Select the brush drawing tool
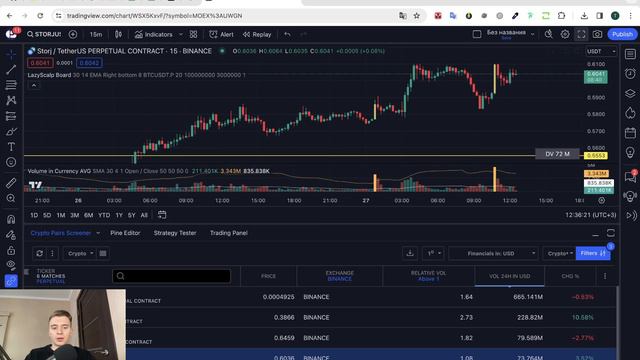640x360 pixels. 11,131
